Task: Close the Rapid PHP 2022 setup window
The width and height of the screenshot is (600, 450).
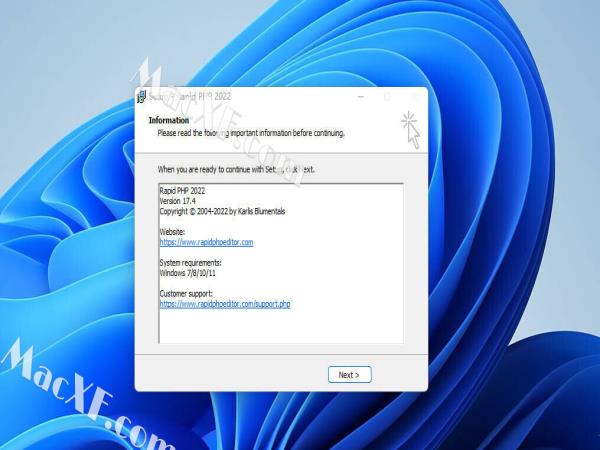Action: (x=414, y=97)
